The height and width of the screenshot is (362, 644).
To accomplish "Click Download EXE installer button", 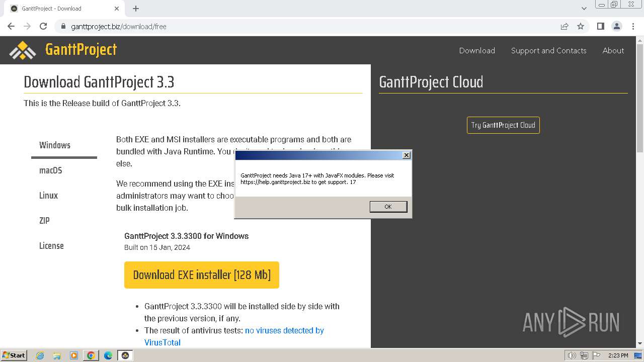I will (202, 275).
